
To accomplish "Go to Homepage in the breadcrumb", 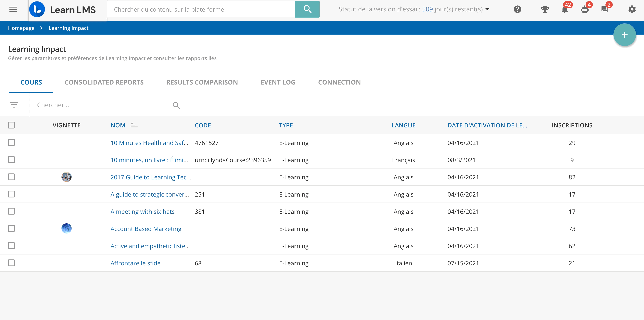I will pyautogui.click(x=21, y=28).
